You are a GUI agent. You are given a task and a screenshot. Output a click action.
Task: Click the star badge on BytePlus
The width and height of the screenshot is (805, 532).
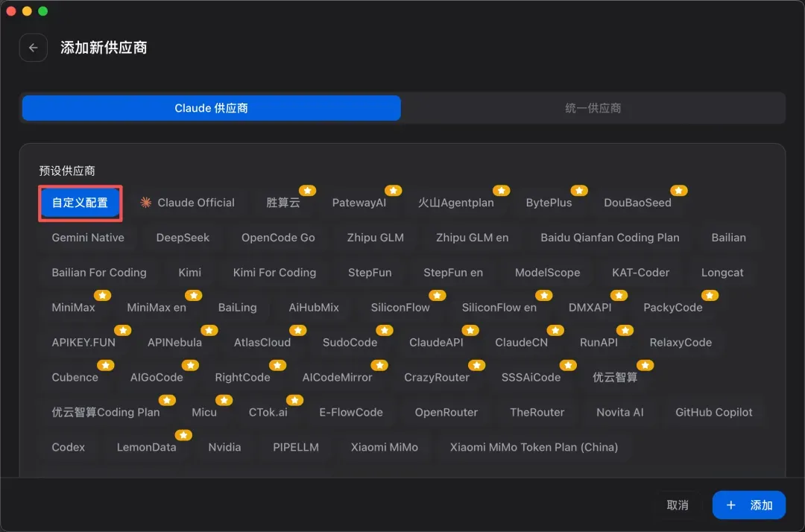[x=579, y=190]
